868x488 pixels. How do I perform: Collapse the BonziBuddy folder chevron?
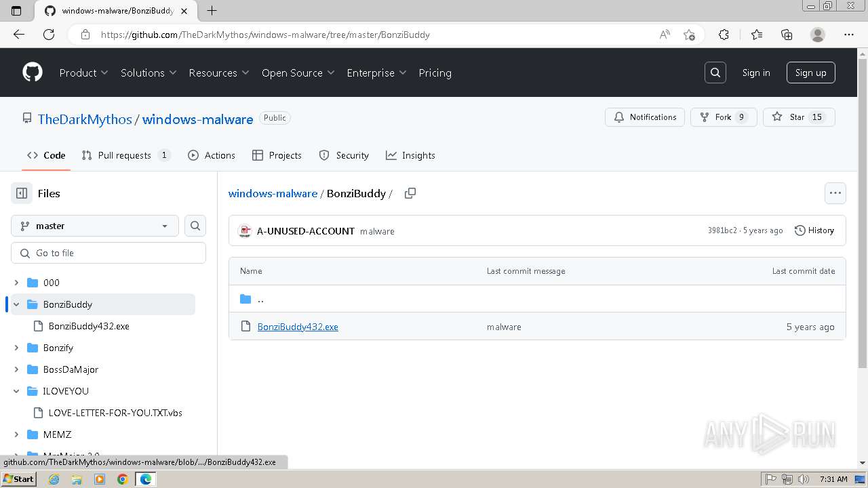[x=16, y=304]
